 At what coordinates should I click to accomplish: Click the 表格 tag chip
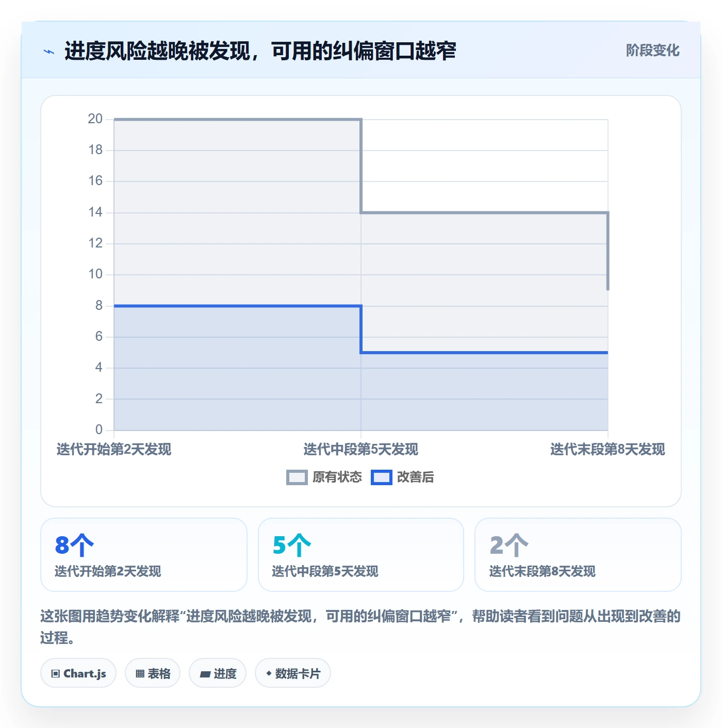click(x=153, y=673)
